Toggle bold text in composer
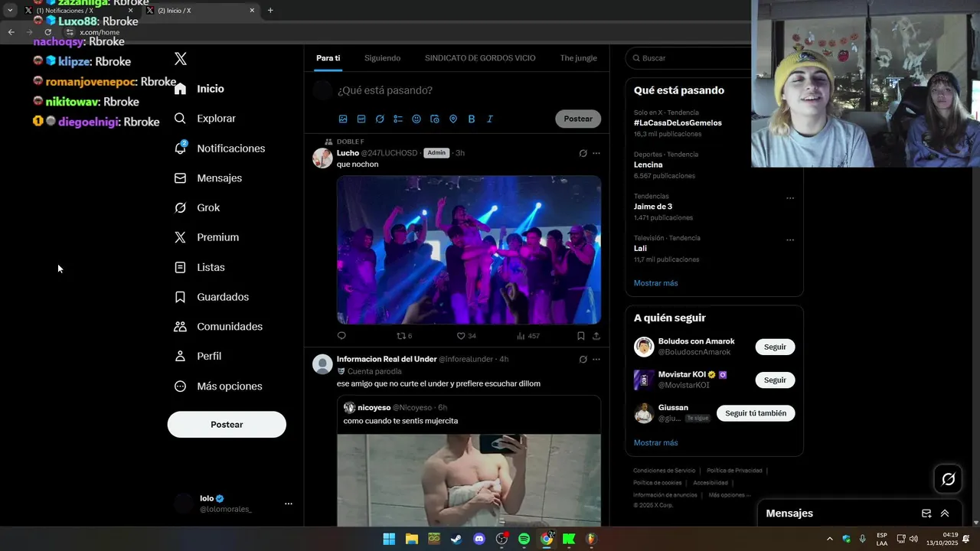 click(472, 119)
